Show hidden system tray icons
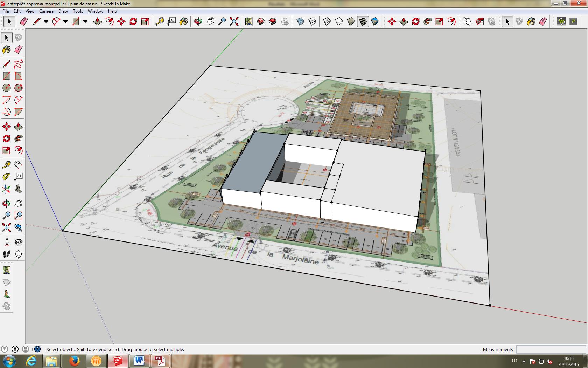The width and height of the screenshot is (588, 368). click(524, 361)
